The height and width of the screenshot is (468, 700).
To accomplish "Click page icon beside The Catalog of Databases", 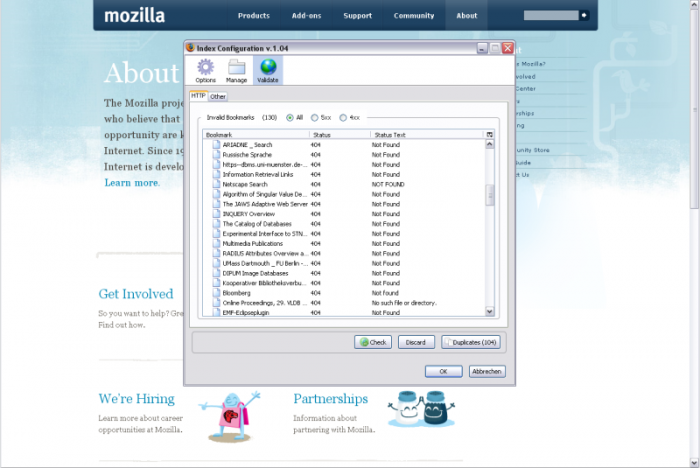I will 217,224.
